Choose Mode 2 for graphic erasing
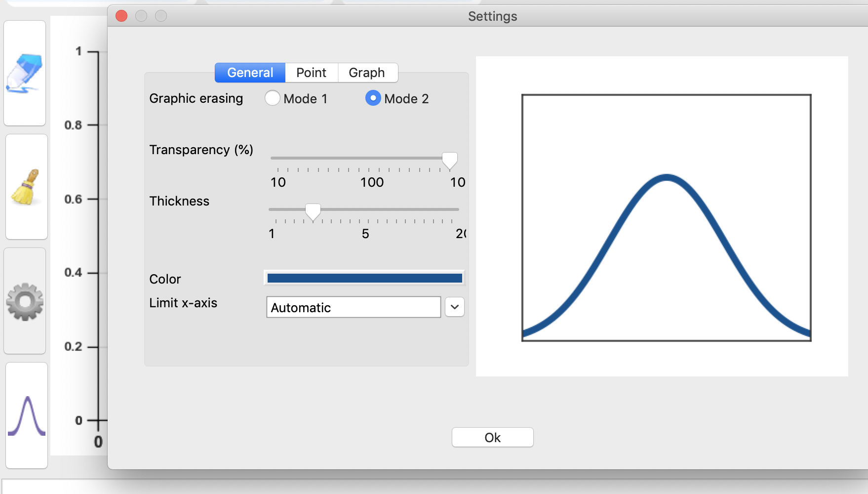This screenshot has width=868, height=494. [x=373, y=98]
